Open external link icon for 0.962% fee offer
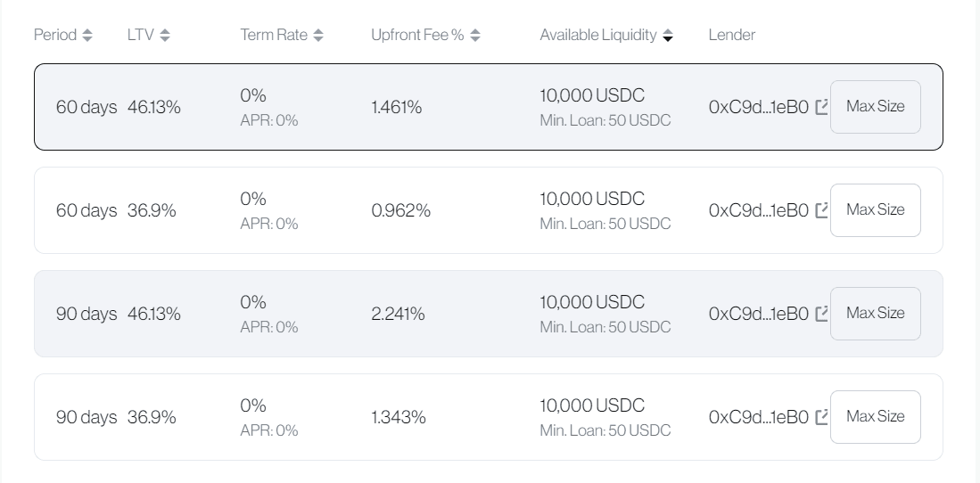Viewport: 980px width, 483px height. [821, 210]
